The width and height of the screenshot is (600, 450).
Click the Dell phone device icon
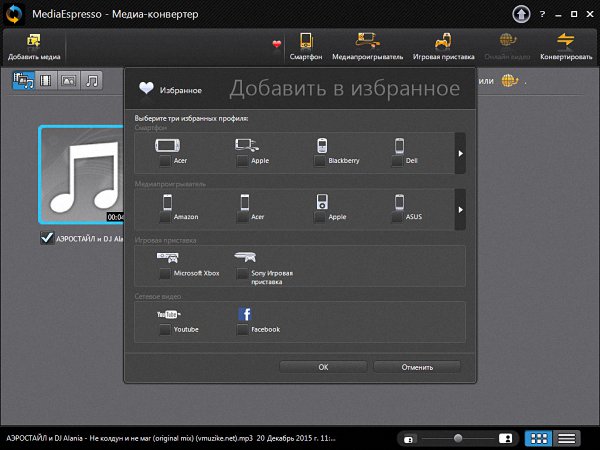click(x=399, y=145)
